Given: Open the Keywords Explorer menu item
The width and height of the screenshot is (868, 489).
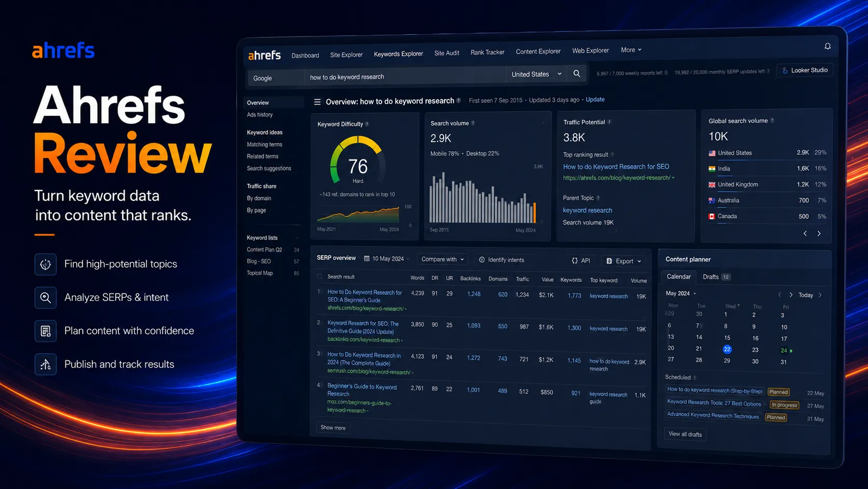Looking at the screenshot, I should [398, 54].
